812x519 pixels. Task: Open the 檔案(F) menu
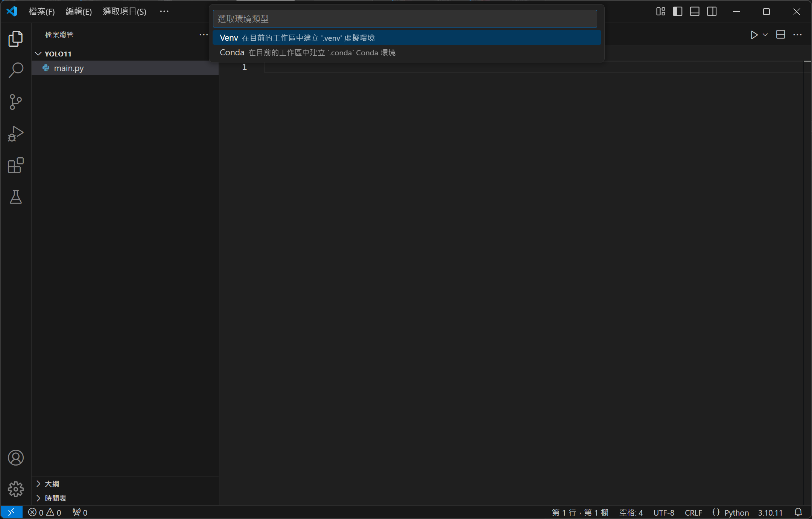(x=42, y=11)
